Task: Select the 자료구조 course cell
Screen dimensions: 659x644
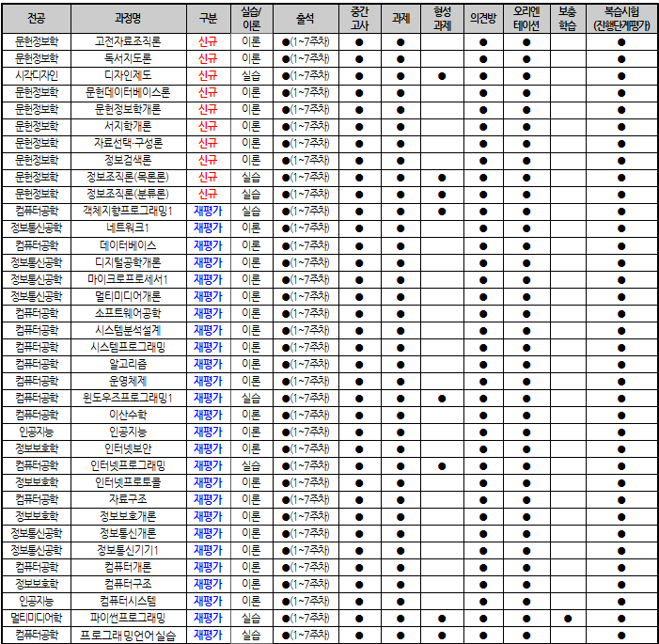Action: click(128, 500)
